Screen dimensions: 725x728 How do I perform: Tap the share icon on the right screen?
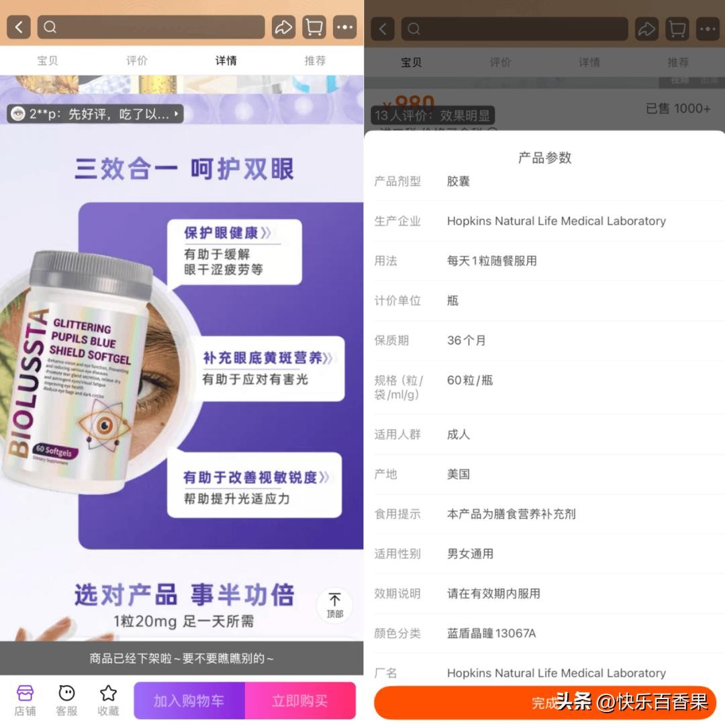point(646,29)
